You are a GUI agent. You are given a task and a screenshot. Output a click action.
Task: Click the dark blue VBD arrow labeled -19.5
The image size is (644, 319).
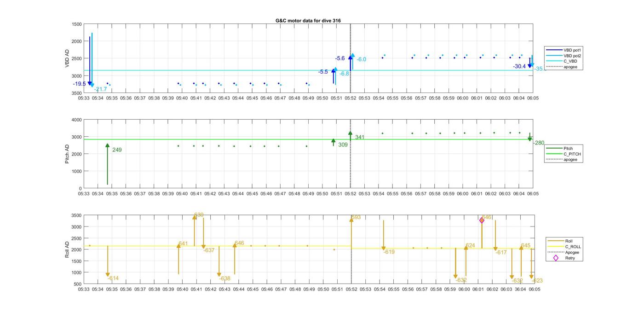90,61
